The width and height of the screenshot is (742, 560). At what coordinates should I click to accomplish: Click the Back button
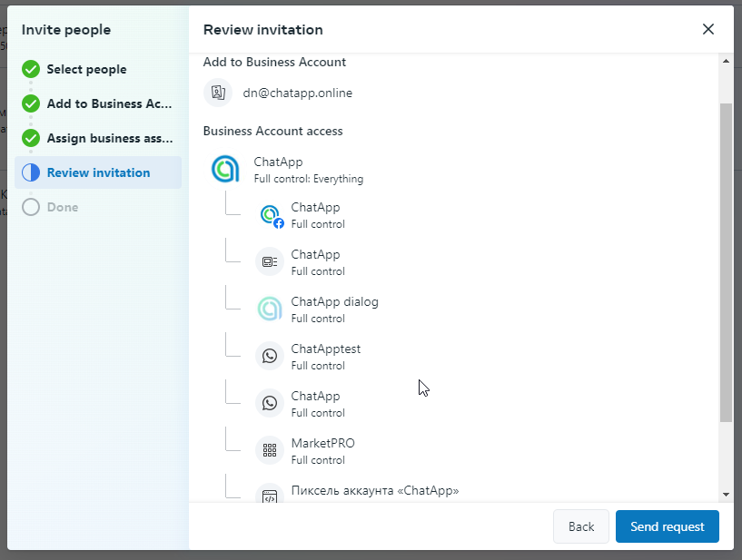tap(580, 526)
